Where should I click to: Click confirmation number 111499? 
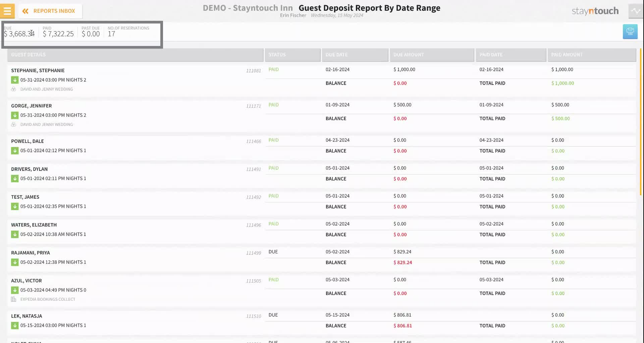click(x=254, y=253)
